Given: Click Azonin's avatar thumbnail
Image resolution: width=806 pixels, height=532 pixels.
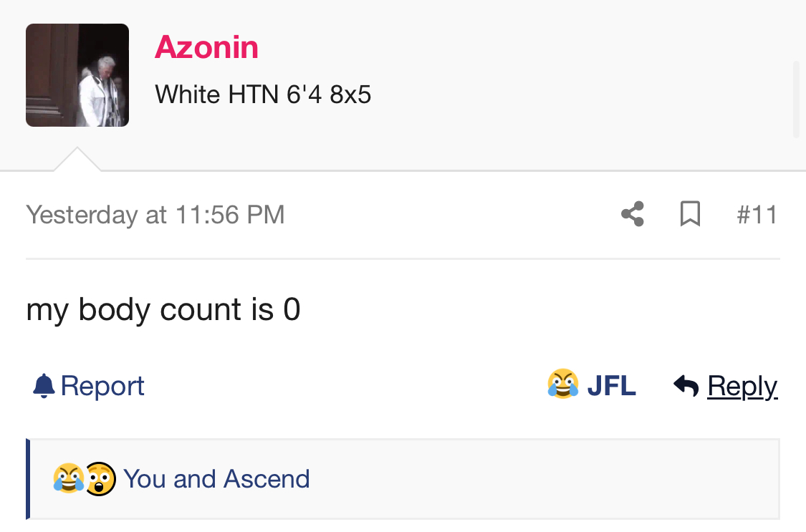Looking at the screenshot, I should (77, 75).
